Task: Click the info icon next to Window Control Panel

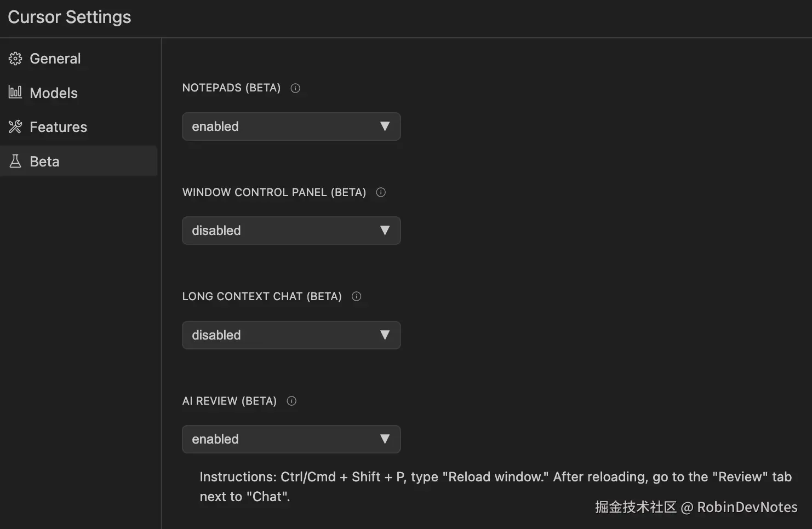Action: coord(381,192)
